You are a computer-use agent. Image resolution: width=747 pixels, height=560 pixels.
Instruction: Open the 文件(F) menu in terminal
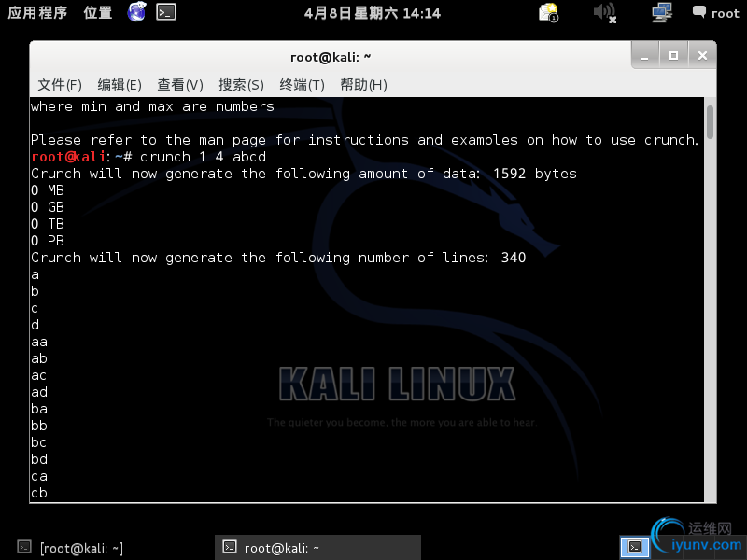click(60, 85)
